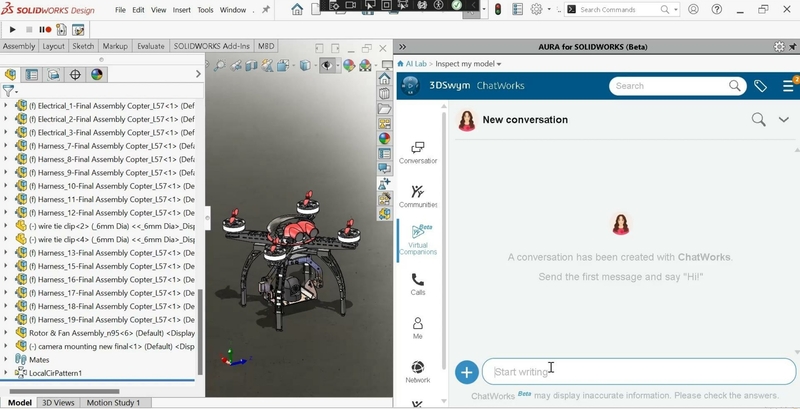Image resolution: width=800 pixels, height=409 pixels.
Task: Open the AURA panel settings gear
Action: [x=779, y=47]
